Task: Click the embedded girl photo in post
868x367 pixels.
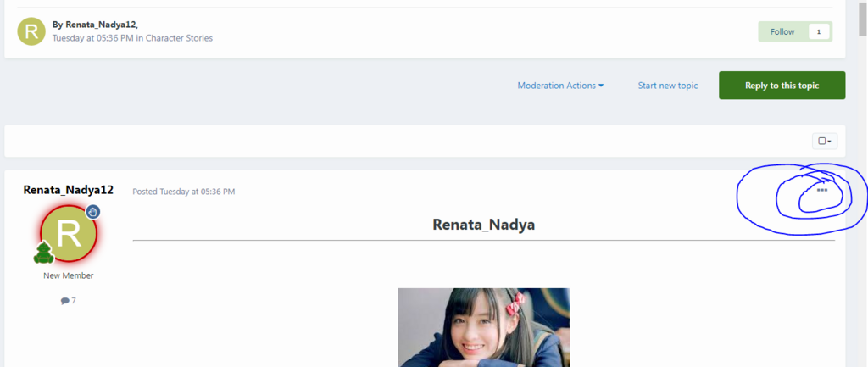Action: (484, 327)
